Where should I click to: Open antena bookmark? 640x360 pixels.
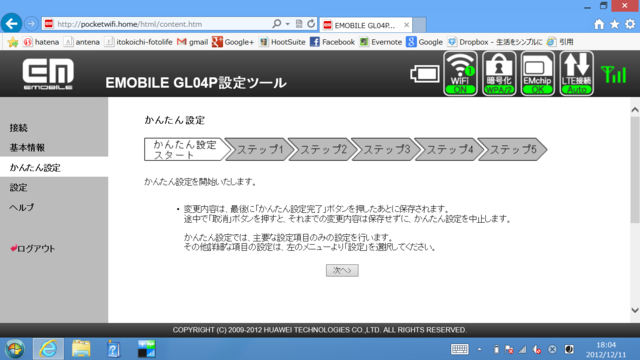point(82,42)
